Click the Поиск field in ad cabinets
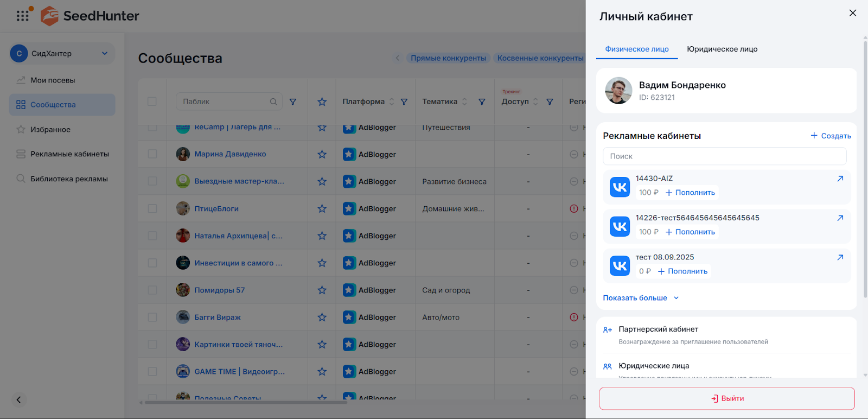The width and height of the screenshot is (868, 419). (724, 156)
